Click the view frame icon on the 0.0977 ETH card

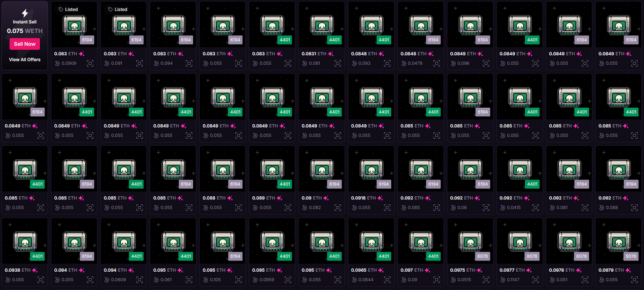pyautogui.click(x=535, y=279)
